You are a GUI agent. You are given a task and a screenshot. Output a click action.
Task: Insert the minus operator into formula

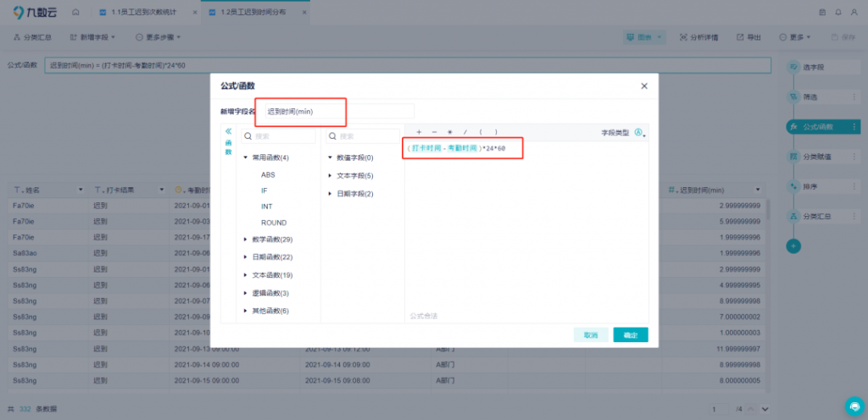click(434, 132)
